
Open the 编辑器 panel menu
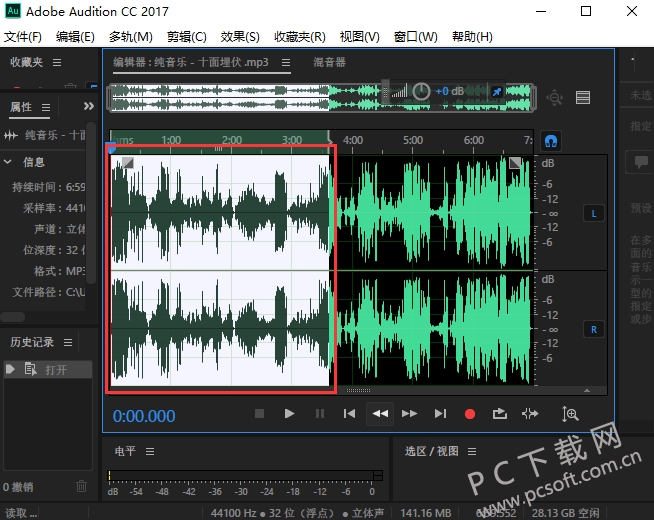285,62
